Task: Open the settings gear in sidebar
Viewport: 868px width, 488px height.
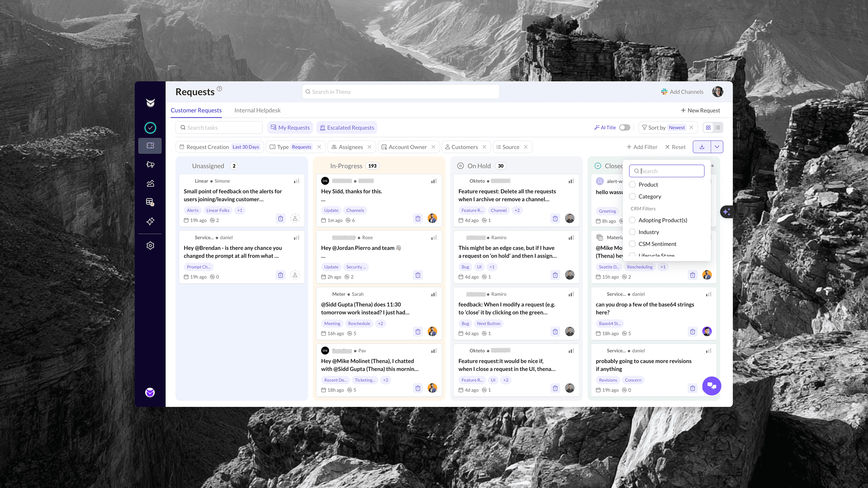Action: (x=150, y=246)
